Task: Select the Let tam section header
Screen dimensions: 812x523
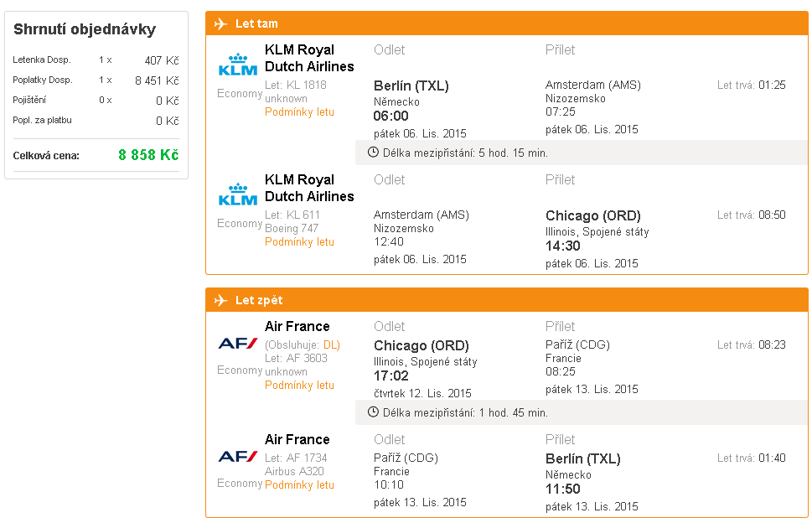Action: click(256, 23)
